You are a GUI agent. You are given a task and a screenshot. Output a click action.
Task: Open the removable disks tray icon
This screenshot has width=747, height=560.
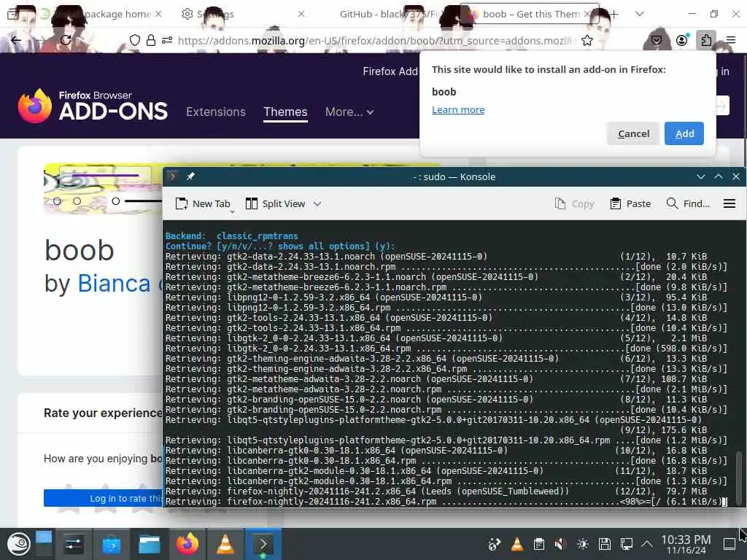pyautogui.click(x=605, y=544)
